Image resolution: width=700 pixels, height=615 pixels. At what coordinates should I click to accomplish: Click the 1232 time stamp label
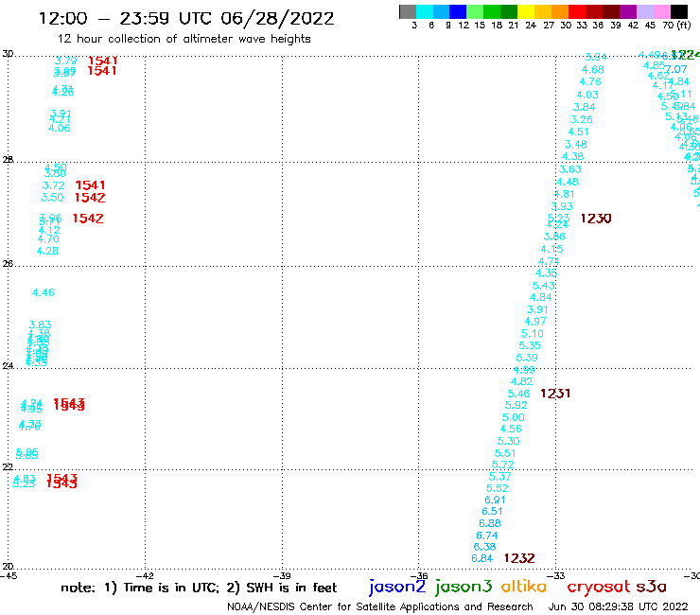coord(519,558)
